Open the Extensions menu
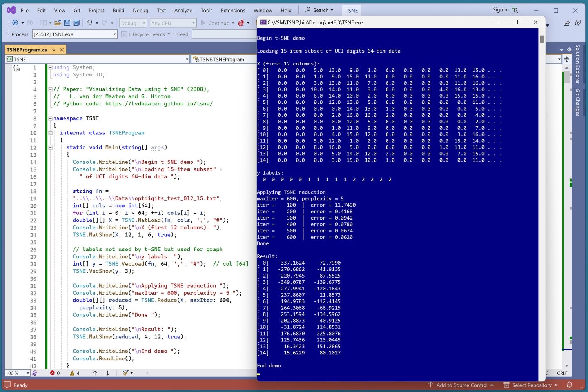Screen dimensions: 588x392 pos(233,10)
